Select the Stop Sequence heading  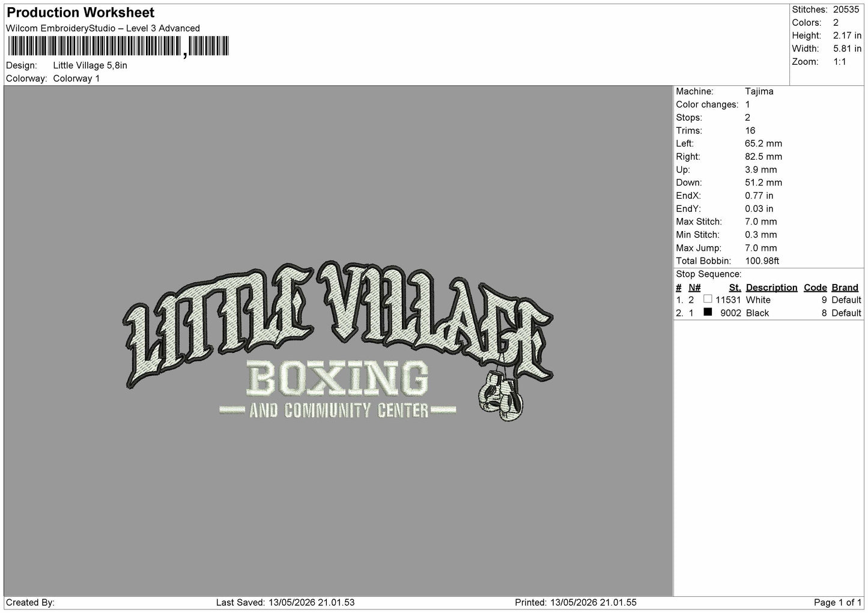(x=709, y=274)
